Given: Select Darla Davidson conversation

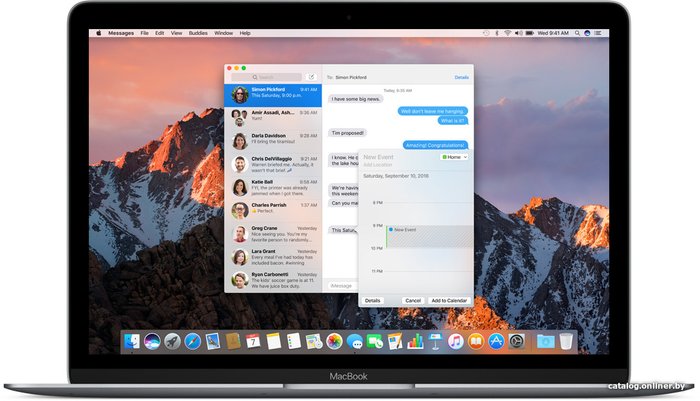Looking at the screenshot, I should pyautogui.click(x=273, y=142).
